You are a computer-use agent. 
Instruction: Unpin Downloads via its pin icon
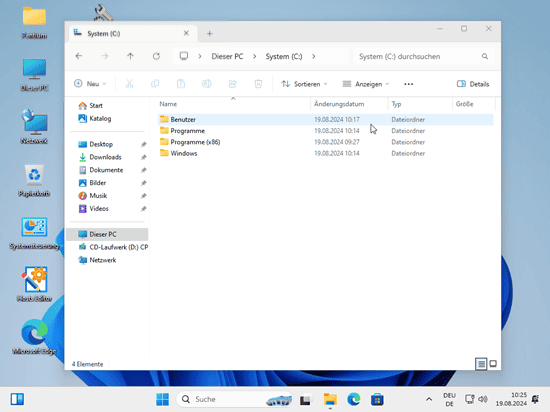[x=143, y=157]
